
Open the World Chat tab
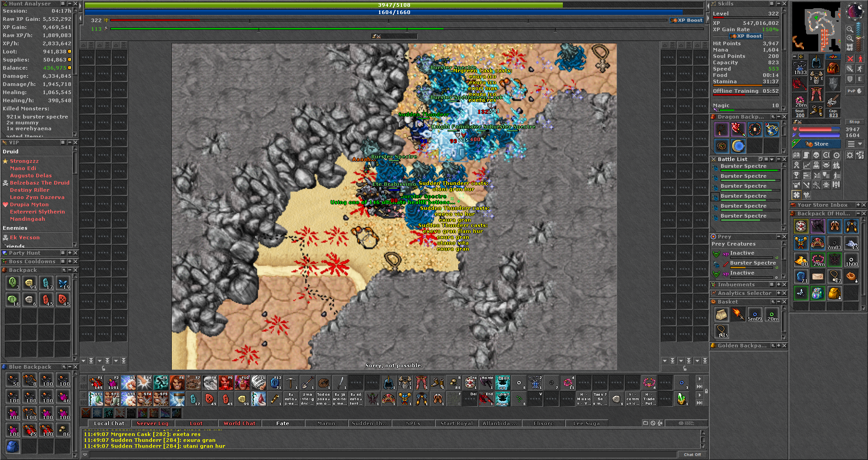click(240, 423)
